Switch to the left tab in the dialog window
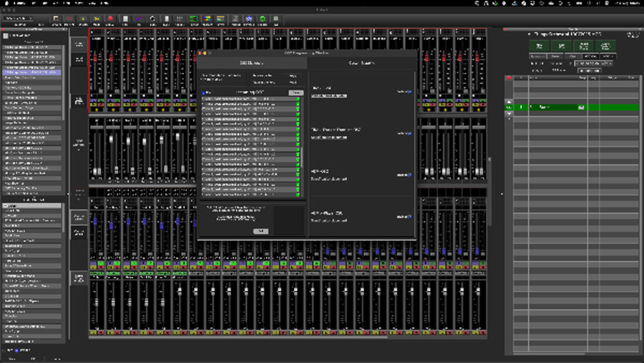 pos(251,63)
